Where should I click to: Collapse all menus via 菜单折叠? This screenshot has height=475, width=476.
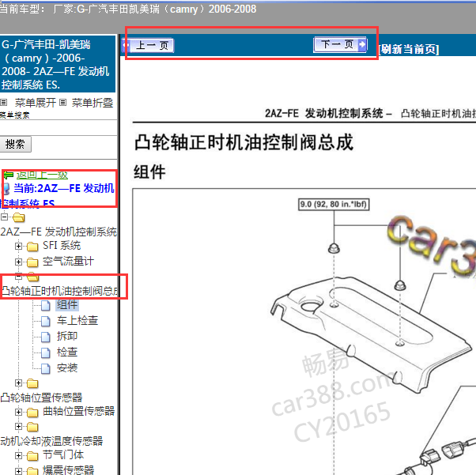(x=93, y=103)
